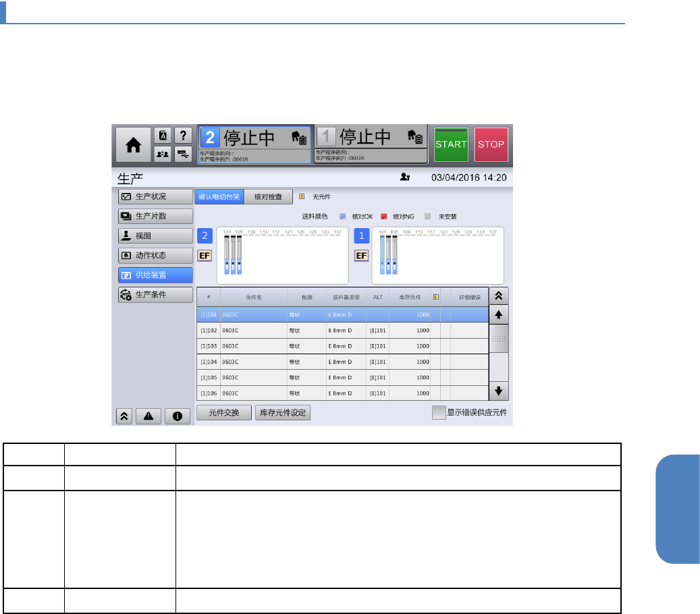Click the 生产条件 gear icon
The height and width of the screenshot is (614, 700).
click(126, 294)
